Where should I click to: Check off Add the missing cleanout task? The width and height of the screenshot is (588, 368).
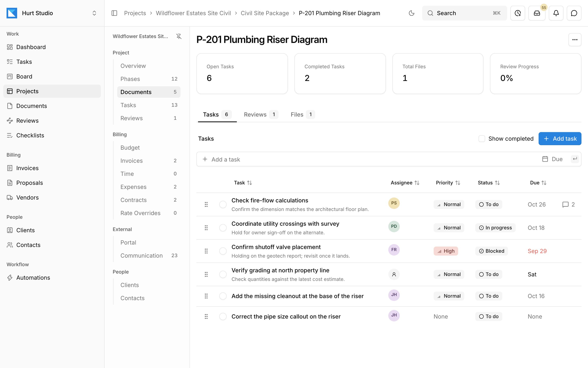[x=223, y=296]
